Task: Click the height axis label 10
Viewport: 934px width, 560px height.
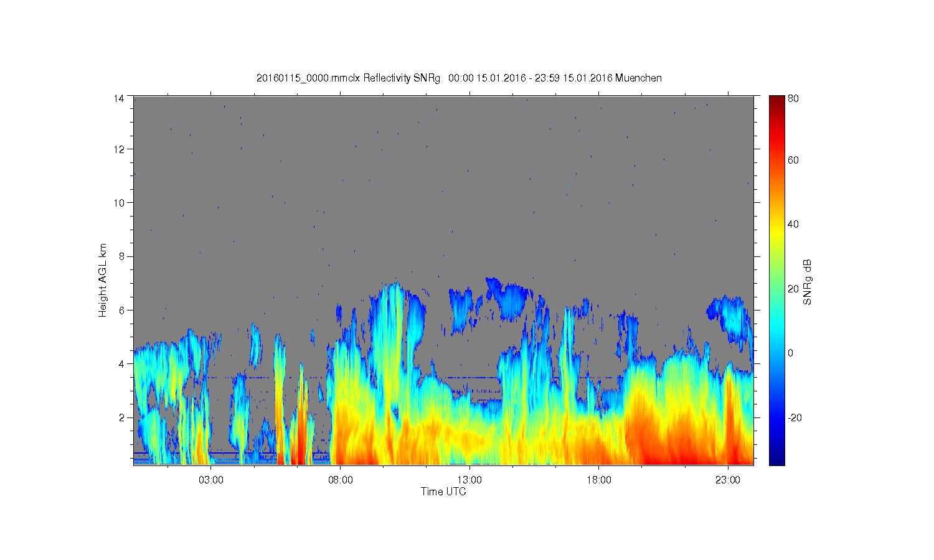Action: [118, 203]
